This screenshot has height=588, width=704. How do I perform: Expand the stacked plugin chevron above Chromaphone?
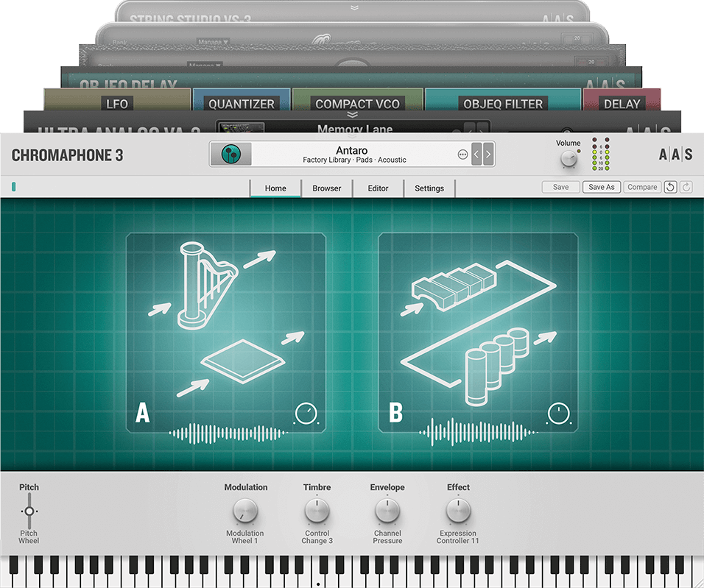coord(354,116)
